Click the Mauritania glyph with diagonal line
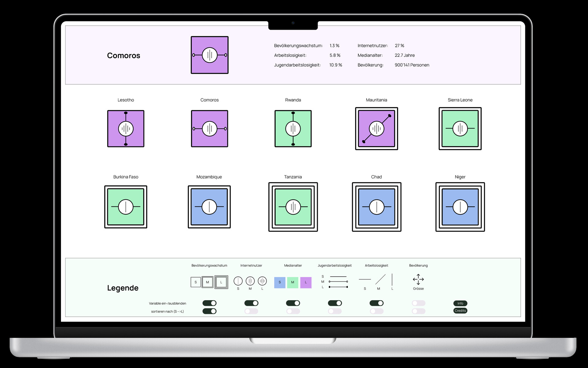This screenshot has width=588, height=368. (x=377, y=128)
